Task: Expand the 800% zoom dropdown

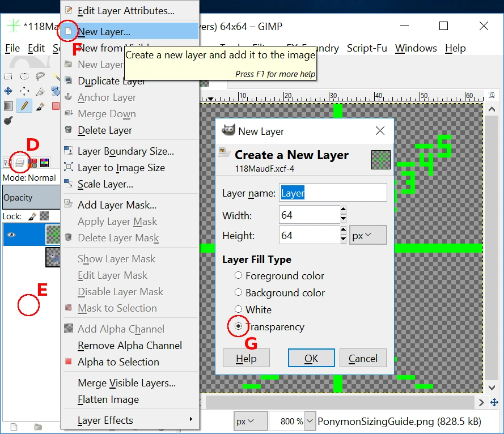Action: tap(309, 421)
